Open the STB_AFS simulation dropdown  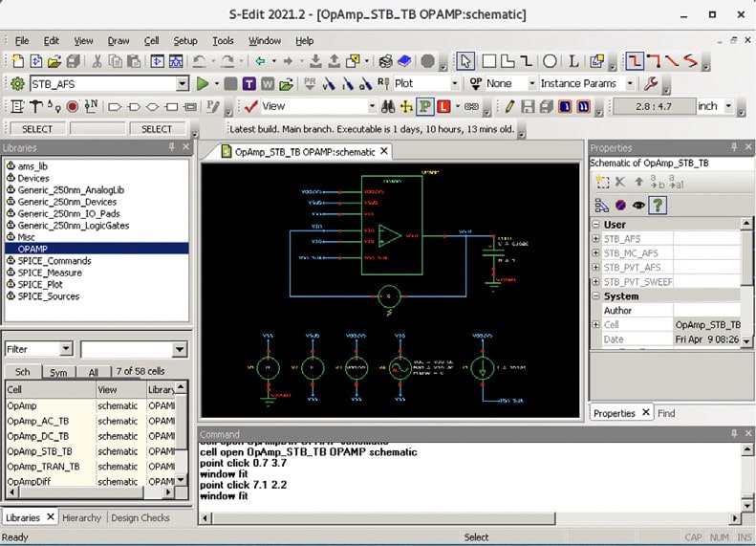pos(183,84)
